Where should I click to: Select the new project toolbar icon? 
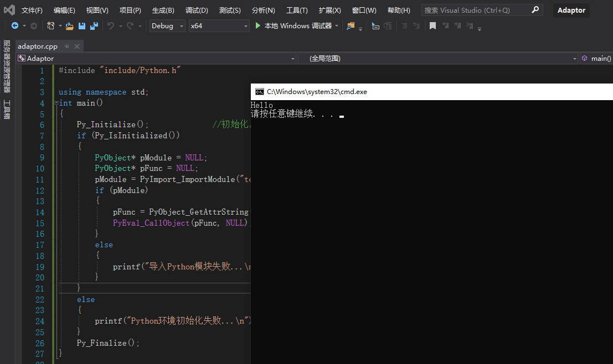coord(51,25)
